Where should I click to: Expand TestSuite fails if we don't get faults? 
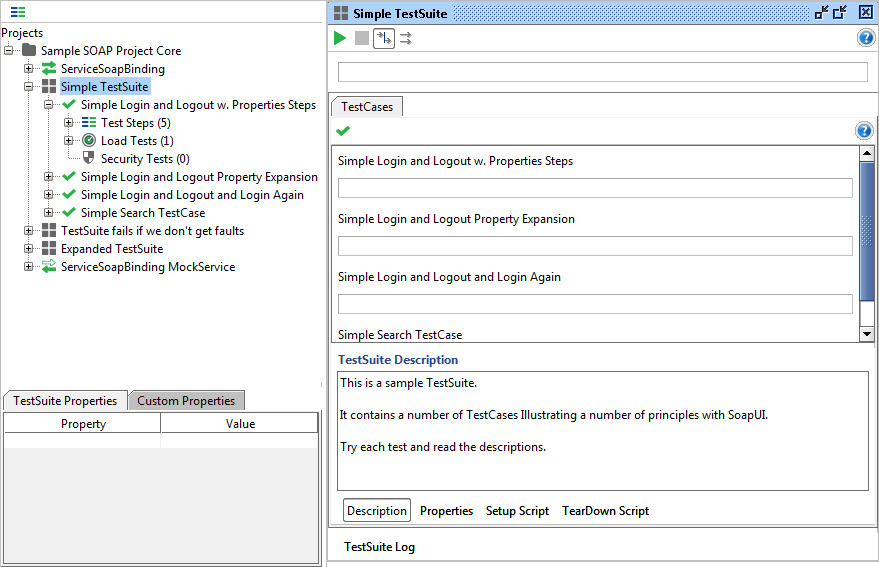point(29,230)
